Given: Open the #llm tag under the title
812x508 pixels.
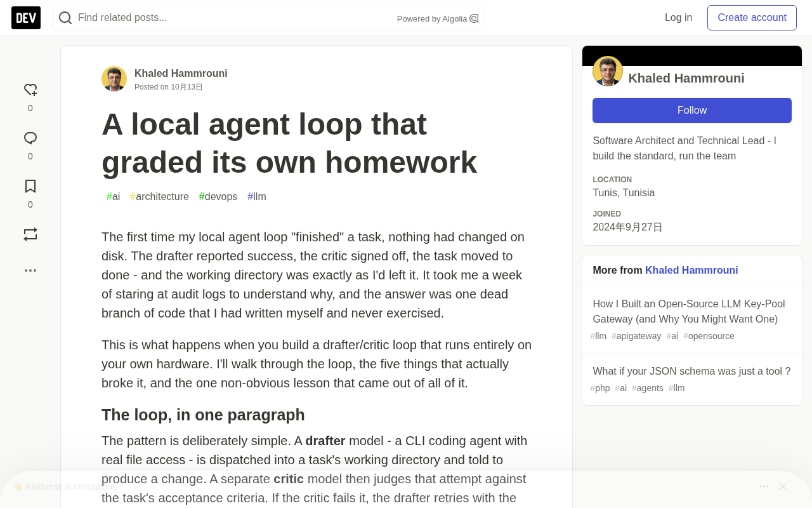Looking at the screenshot, I should (x=257, y=197).
